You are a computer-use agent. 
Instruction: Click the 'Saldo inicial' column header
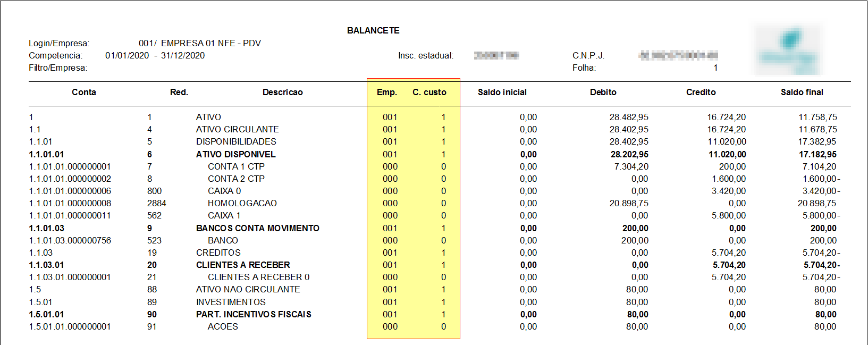pyautogui.click(x=502, y=92)
